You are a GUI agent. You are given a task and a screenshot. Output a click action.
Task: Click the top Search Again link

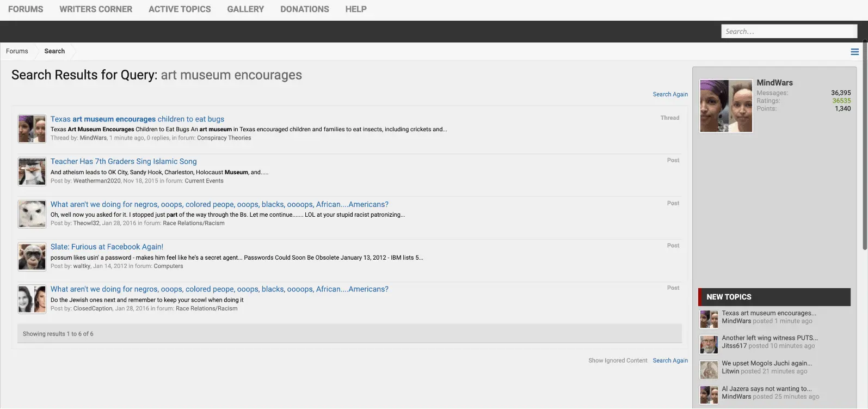(x=670, y=94)
